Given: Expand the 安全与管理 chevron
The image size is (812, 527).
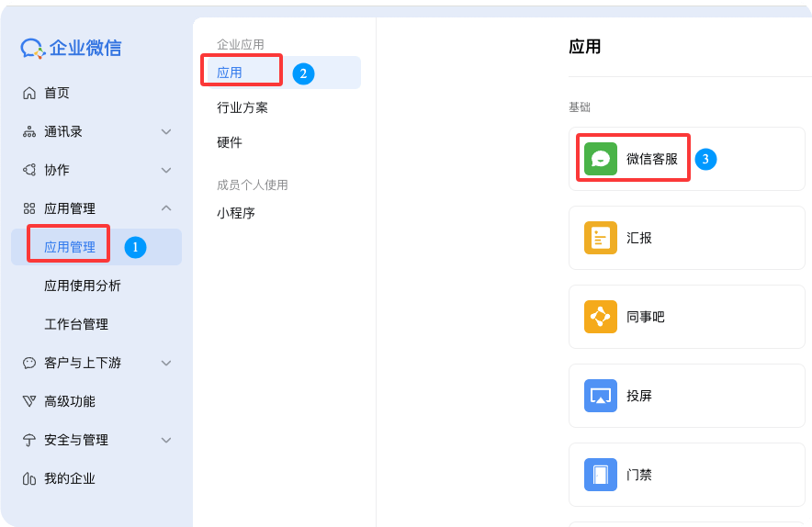Looking at the screenshot, I should point(166,440).
